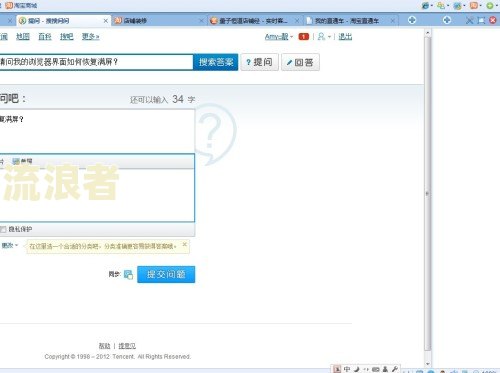Click the blue-green toolbar icon at top right

(459, 5)
